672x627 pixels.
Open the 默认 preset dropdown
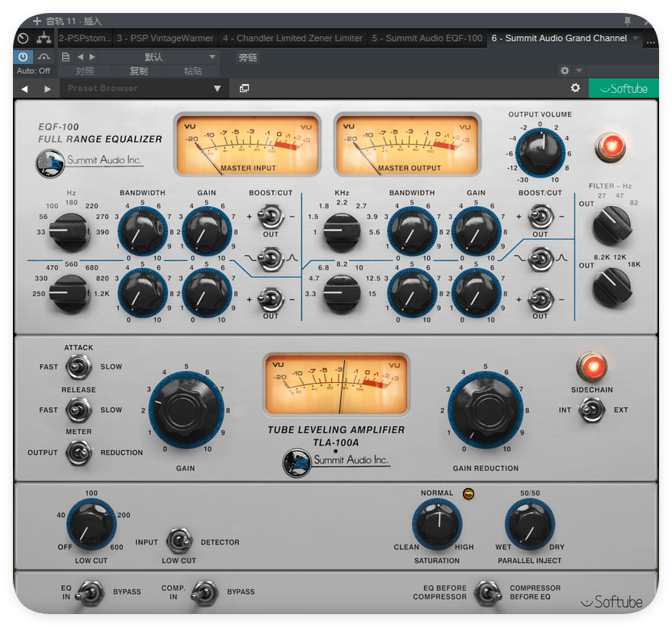point(159,57)
